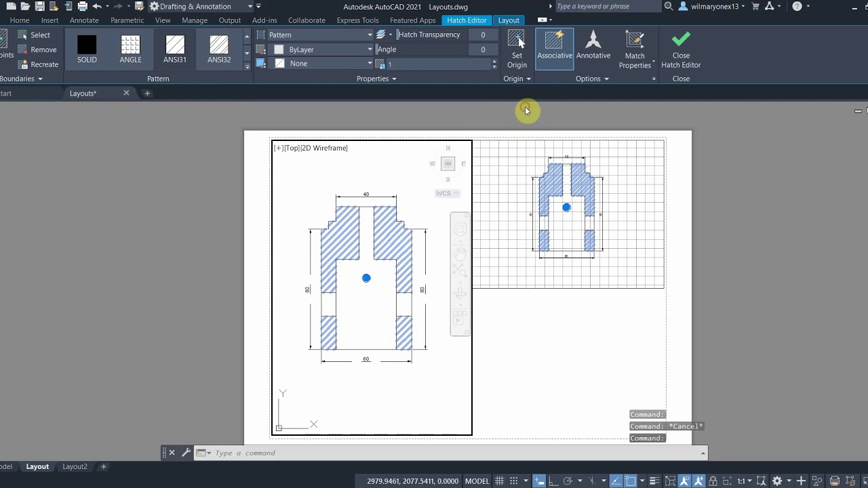868x488 pixels.
Task: Add a new drawing tab
Action: point(147,93)
